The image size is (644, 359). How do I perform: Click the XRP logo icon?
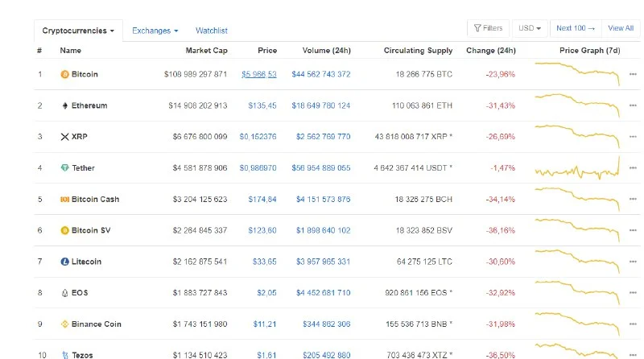pyautogui.click(x=65, y=137)
